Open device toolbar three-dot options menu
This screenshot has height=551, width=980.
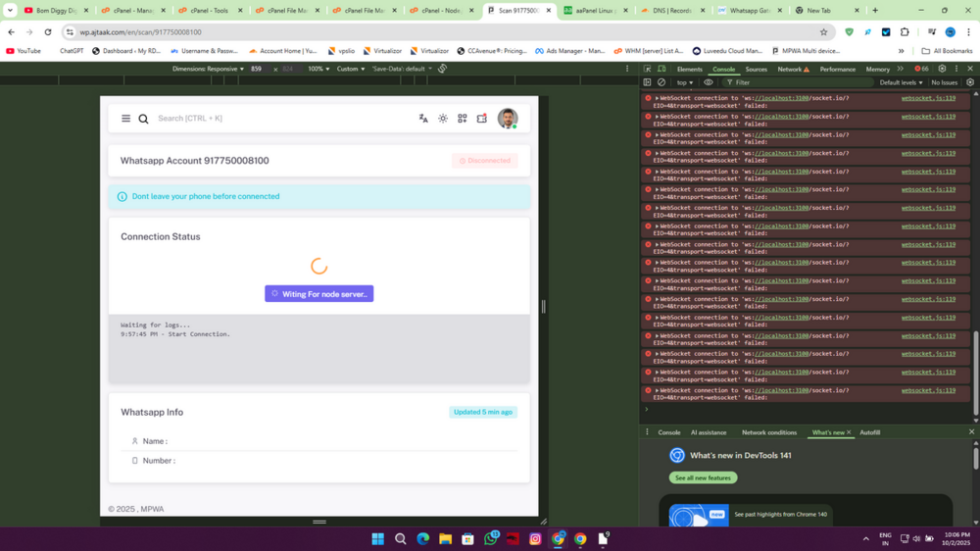click(627, 69)
